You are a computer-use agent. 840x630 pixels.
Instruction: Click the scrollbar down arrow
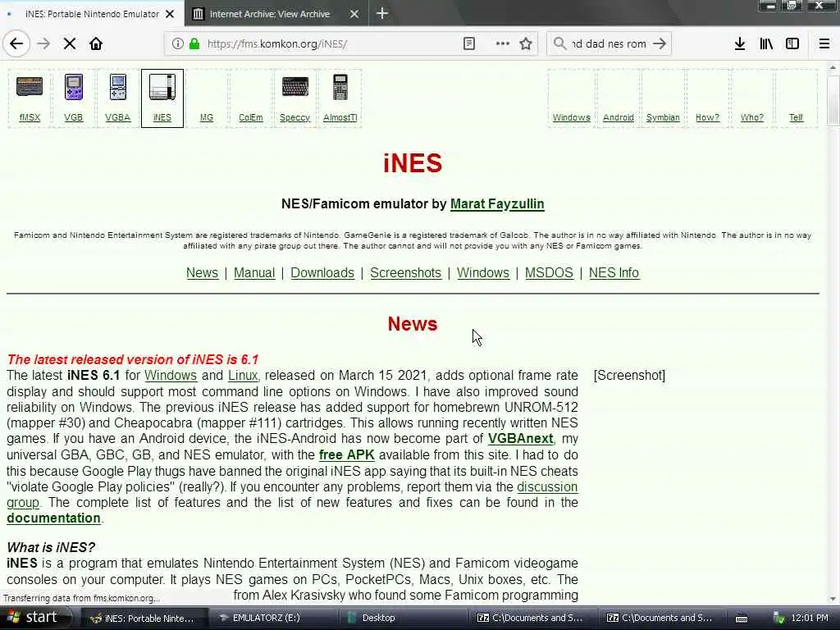coord(833,599)
